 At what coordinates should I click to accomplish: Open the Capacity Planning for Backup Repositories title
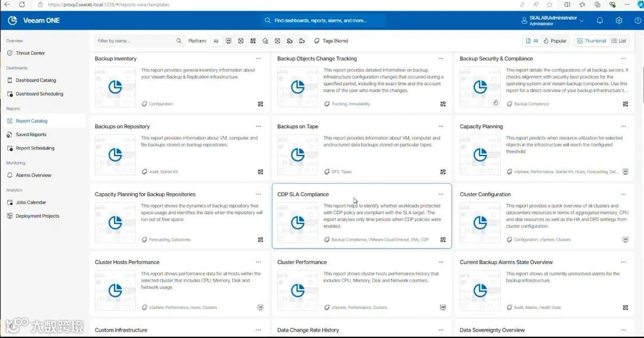(x=145, y=194)
